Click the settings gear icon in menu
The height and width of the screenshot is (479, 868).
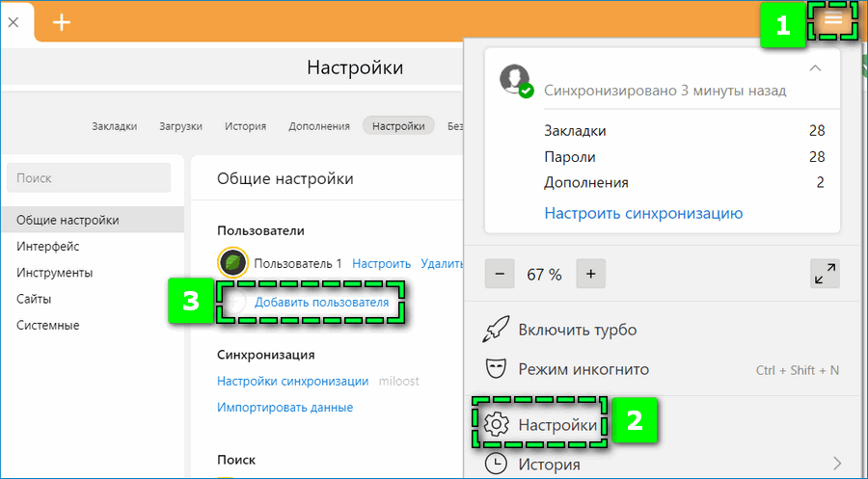[x=496, y=425]
